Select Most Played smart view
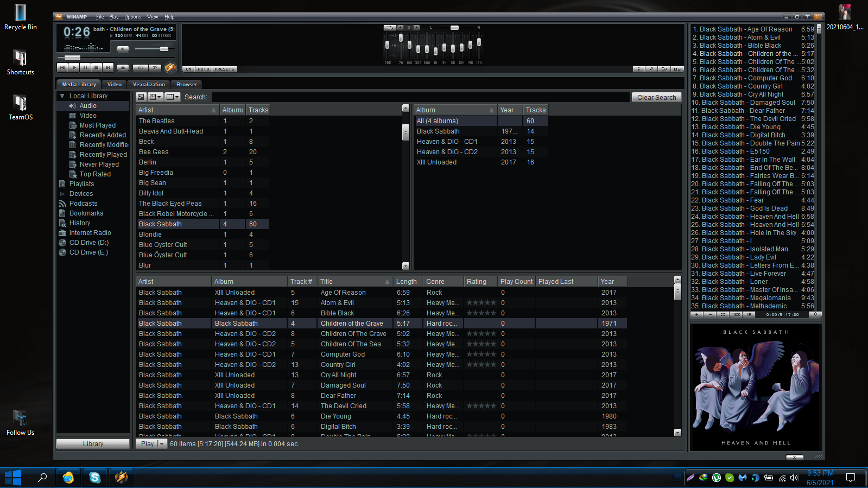Image resolution: width=868 pixels, height=488 pixels. click(98, 125)
